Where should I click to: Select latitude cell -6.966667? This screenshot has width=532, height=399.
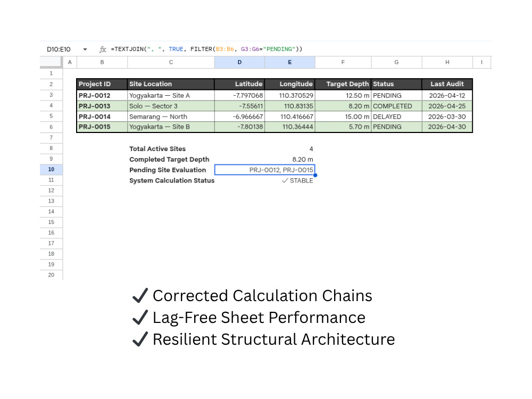tap(239, 117)
